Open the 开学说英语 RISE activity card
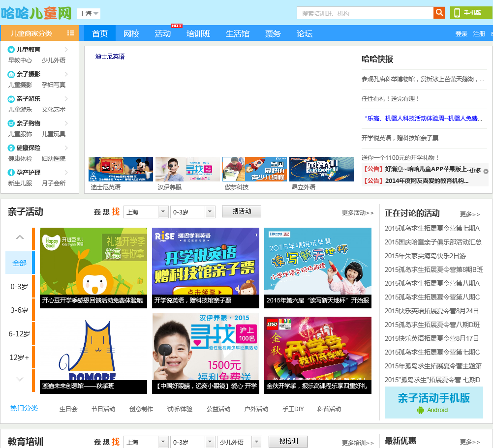The height and width of the screenshot is (448, 493). (206, 268)
